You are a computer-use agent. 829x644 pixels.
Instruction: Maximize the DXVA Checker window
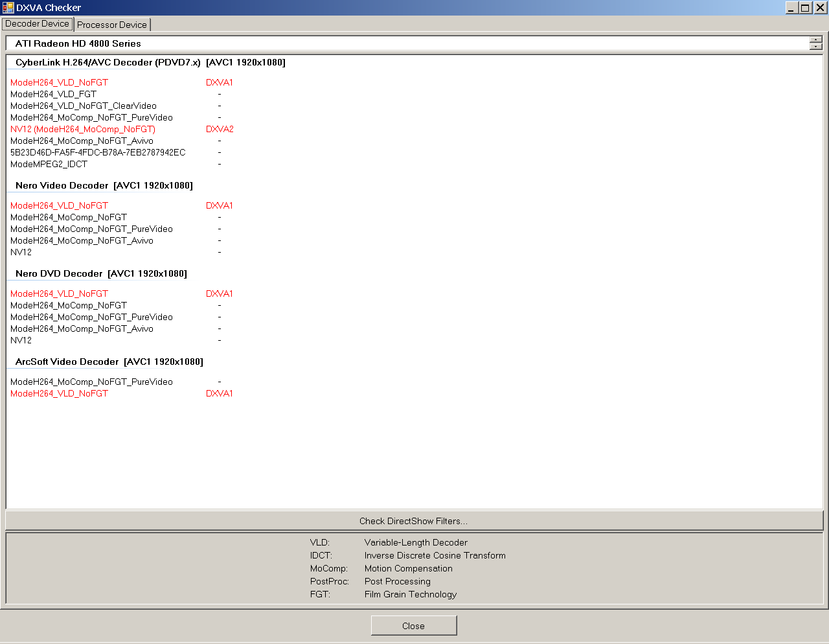click(x=805, y=8)
